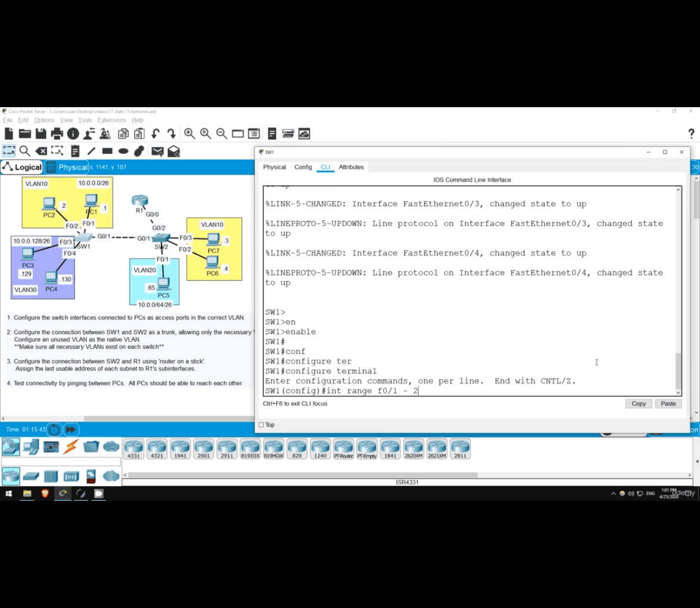Open Network Information with the info icon
Screen dimensions: 700x608
pos(73,133)
